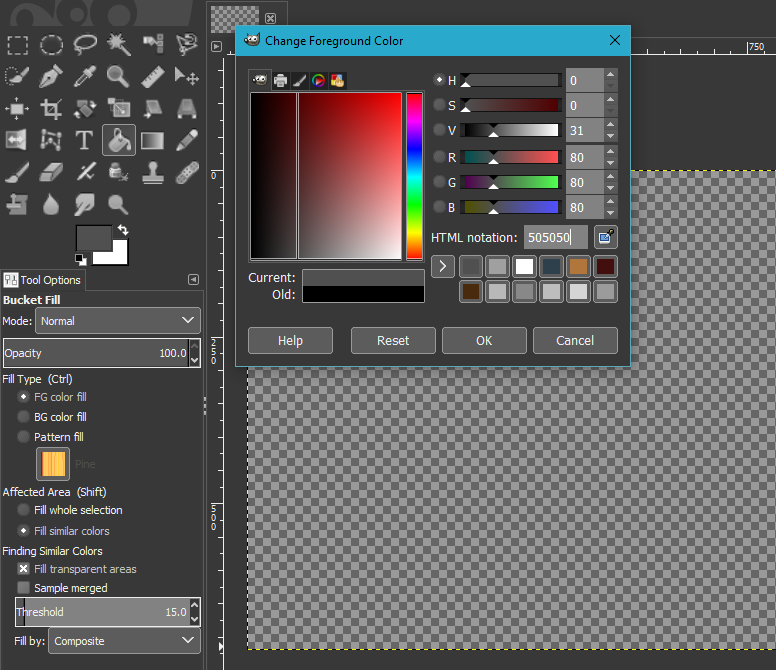
Task: Select the Color Picker eyedropper tool
Action: (85, 76)
